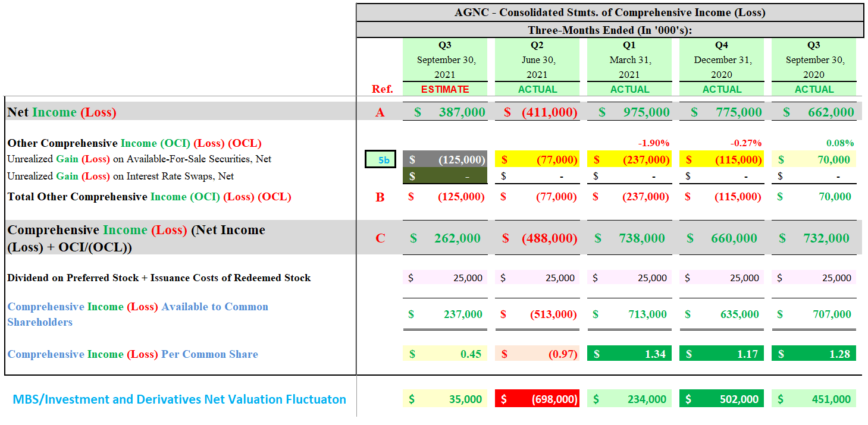Image resolution: width=868 pixels, height=425 pixels.
Task: Select the 25,000 dividend for Q3 2021
Action: pyautogui.click(x=445, y=278)
